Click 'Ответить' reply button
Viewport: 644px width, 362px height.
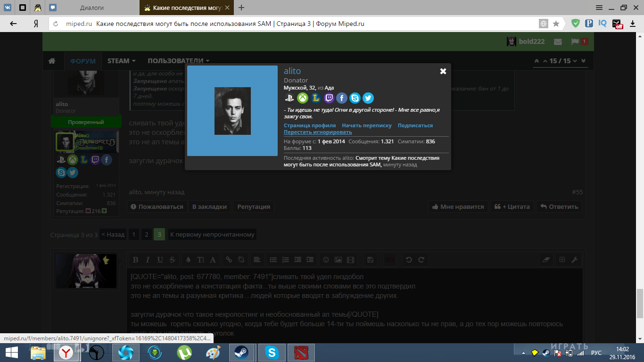point(559,206)
